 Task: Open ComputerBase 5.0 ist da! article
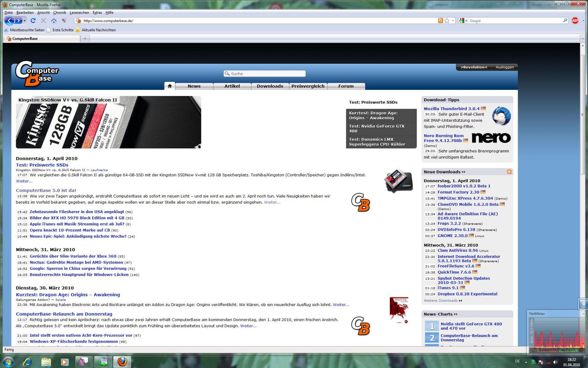tap(46, 191)
